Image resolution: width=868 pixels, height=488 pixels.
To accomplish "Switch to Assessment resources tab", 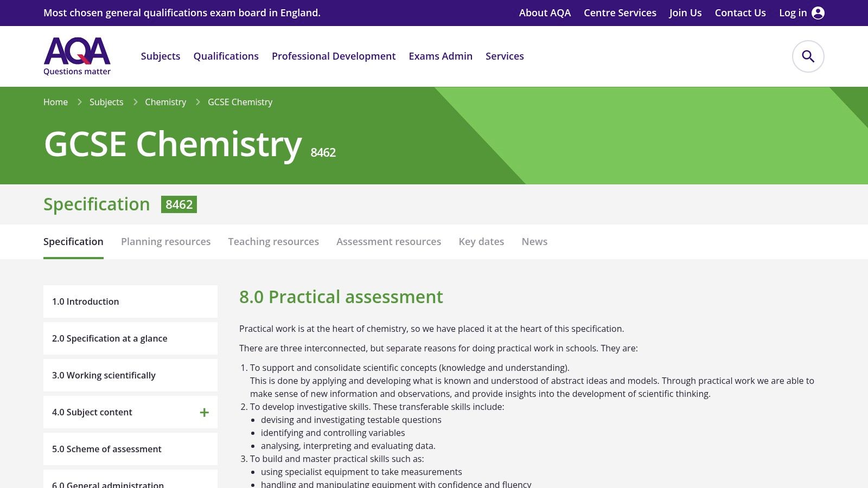I will tap(389, 242).
